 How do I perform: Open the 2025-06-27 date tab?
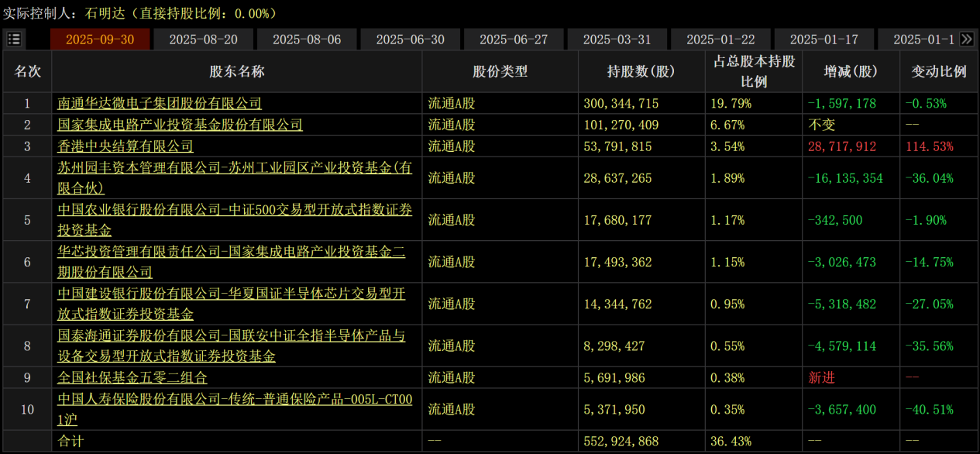click(514, 40)
